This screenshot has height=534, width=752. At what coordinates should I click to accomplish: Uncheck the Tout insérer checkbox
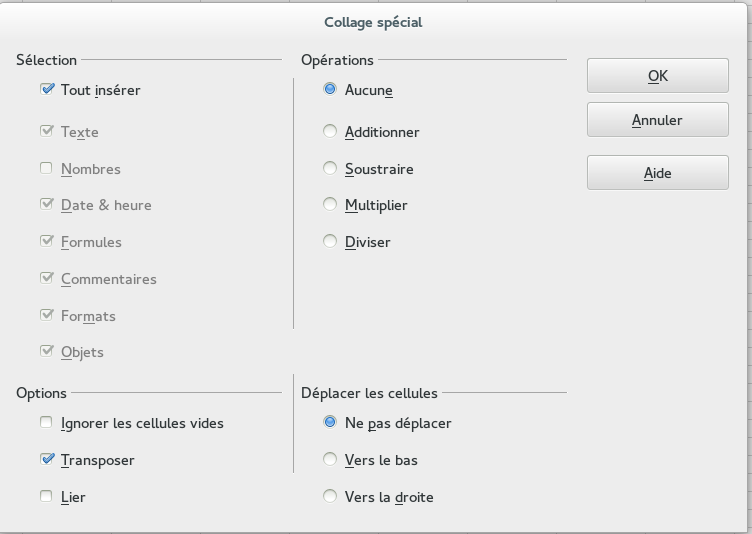(47, 89)
